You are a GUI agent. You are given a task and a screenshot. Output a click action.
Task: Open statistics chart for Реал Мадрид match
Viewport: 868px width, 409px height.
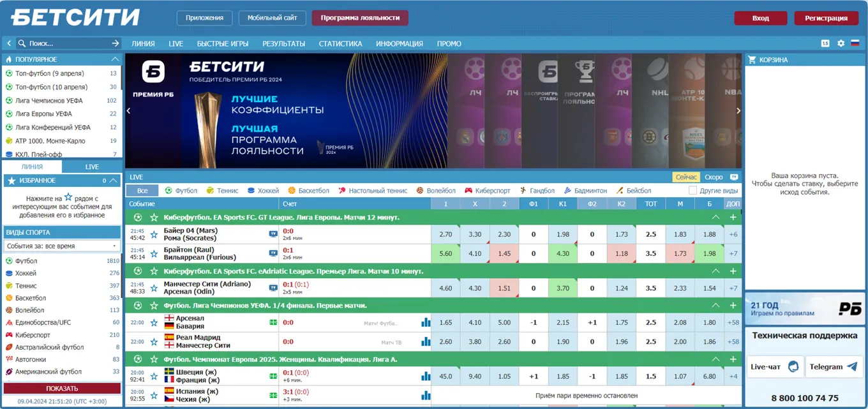[426, 341]
